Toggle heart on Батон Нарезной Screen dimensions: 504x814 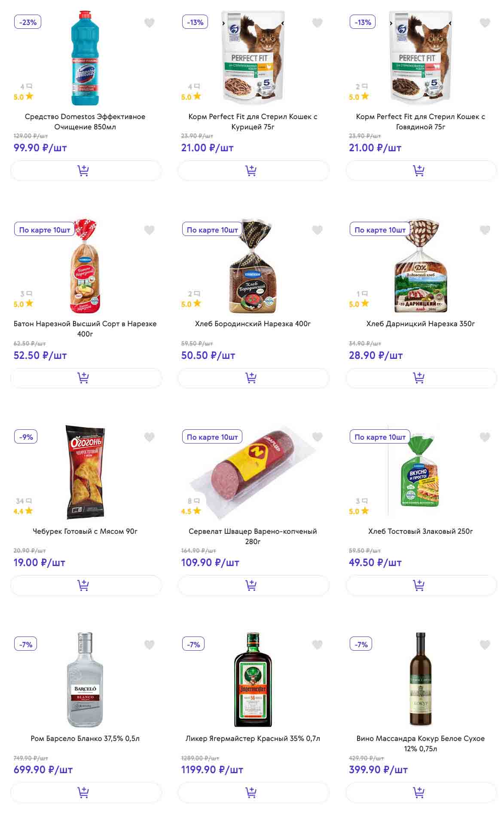click(x=150, y=230)
